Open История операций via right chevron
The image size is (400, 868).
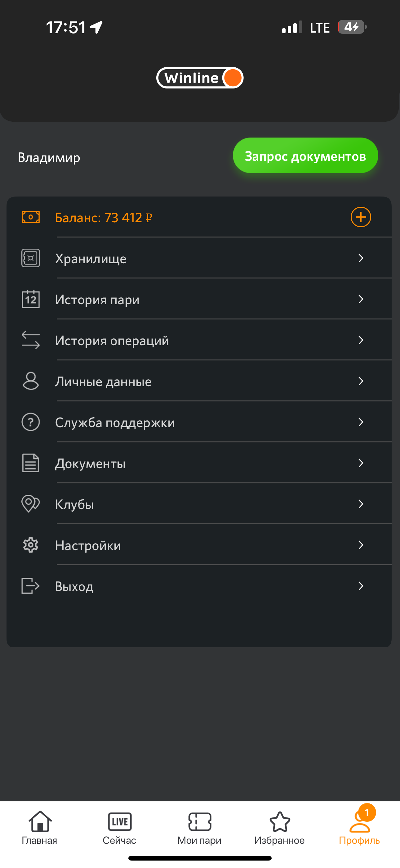tap(361, 340)
